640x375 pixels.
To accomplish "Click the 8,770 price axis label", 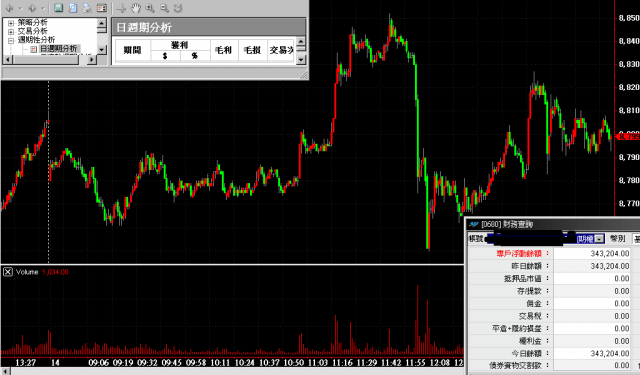I will pos(629,203).
